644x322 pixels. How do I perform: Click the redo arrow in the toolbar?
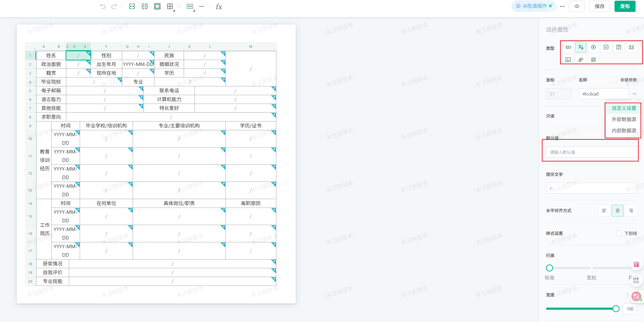point(114,6)
